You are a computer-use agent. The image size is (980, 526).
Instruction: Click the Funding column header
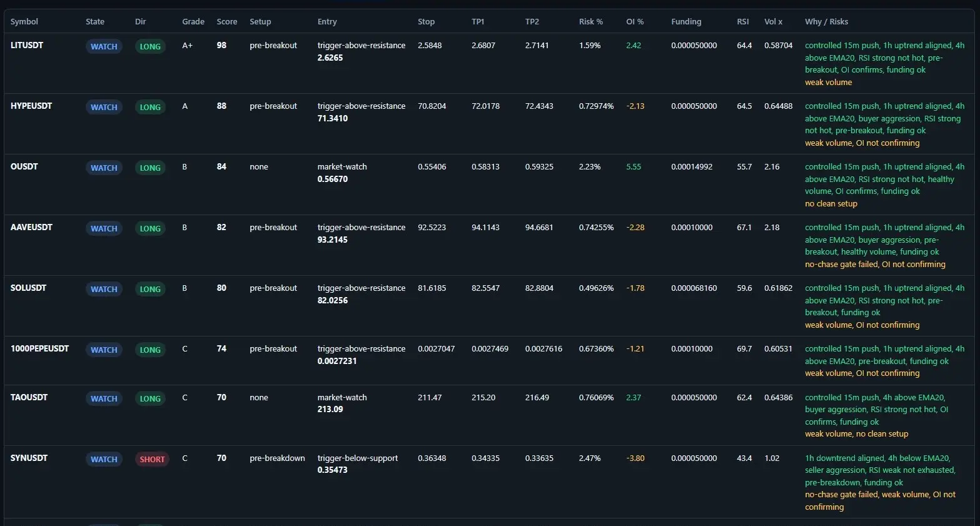686,21
